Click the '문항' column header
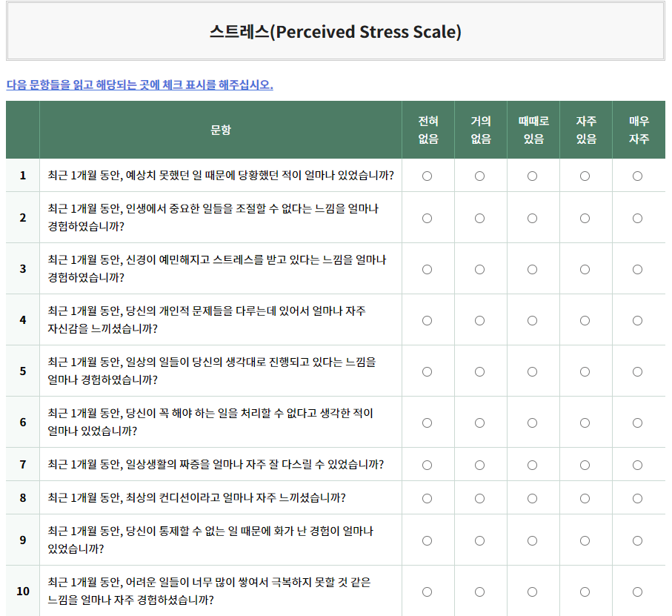 pyautogui.click(x=221, y=130)
